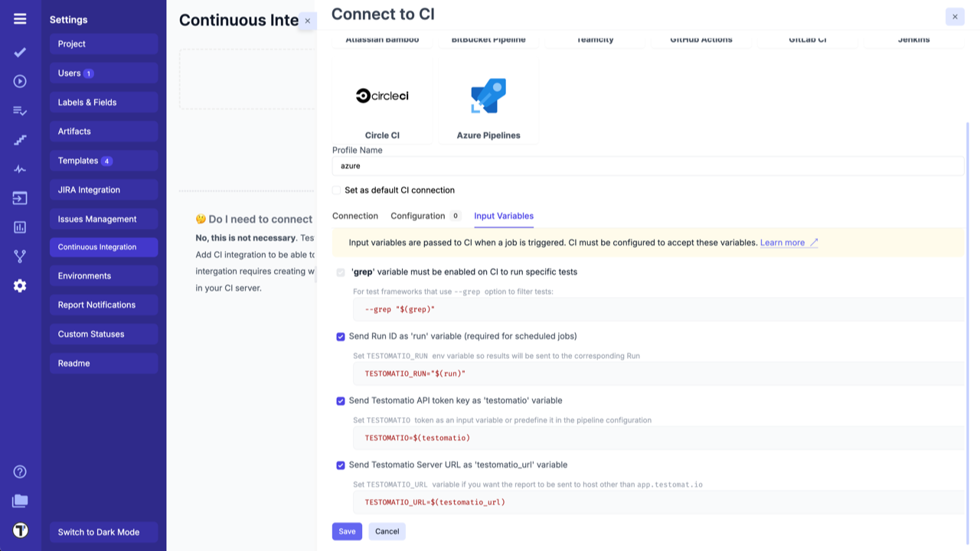Uncheck Send Run ID as 'run' variable
The height and width of the screenshot is (551, 980).
pyautogui.click(x=341, y=337)
